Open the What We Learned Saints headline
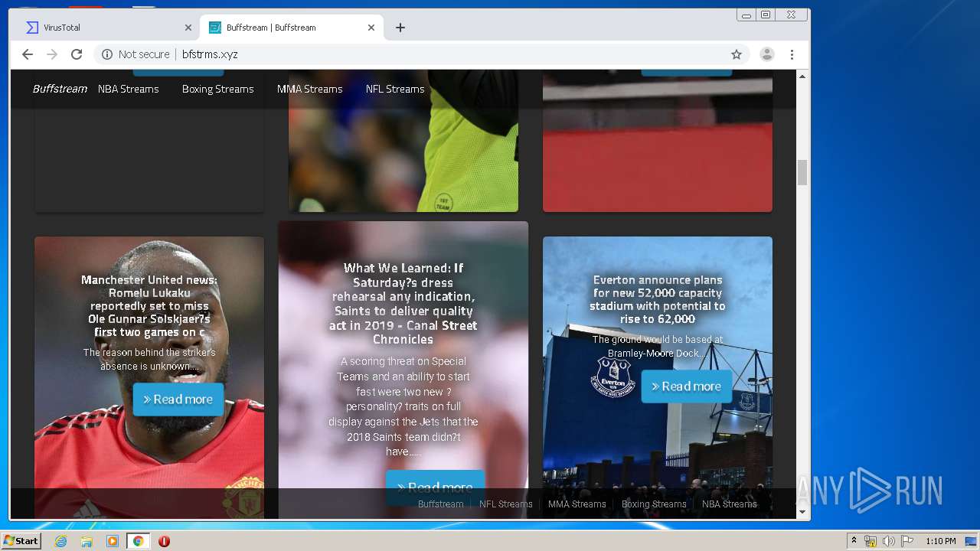This screenshot has height=551, width=980. [x=403, y=304]
